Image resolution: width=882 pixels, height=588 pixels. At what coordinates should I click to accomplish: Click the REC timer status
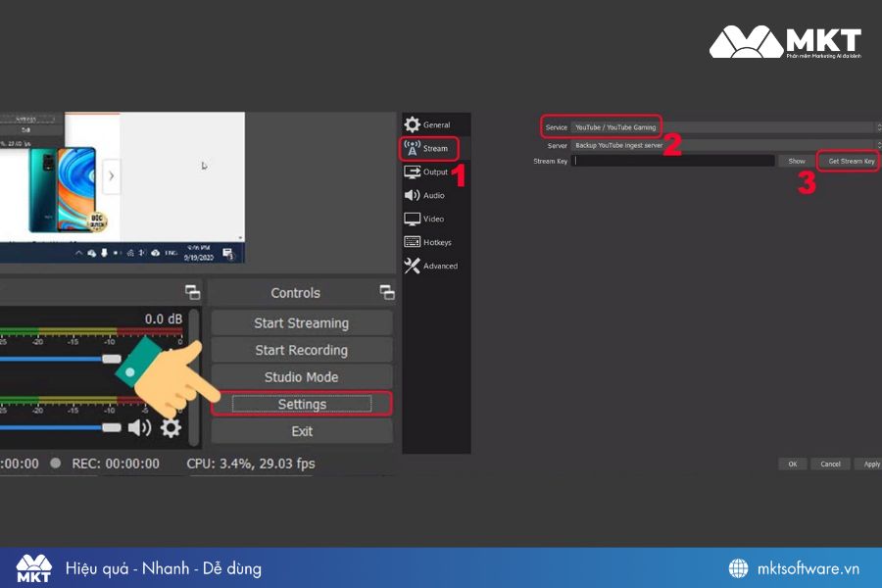[x=116, y=464]
